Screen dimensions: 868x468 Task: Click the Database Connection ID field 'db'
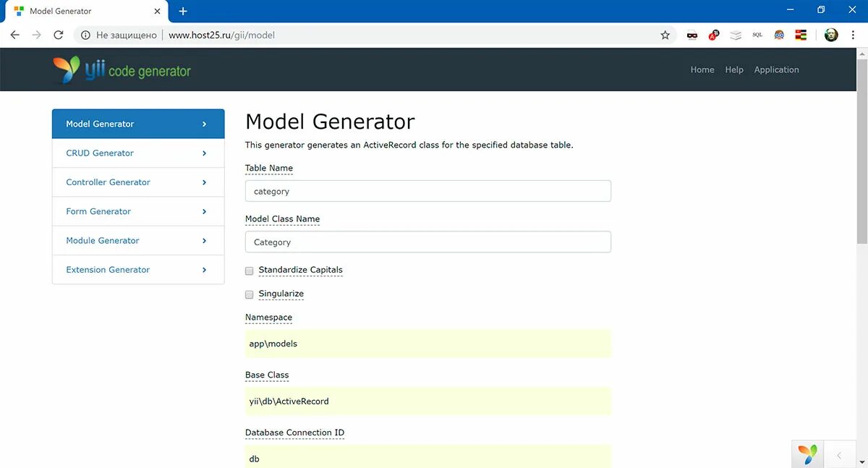[428, 456]
